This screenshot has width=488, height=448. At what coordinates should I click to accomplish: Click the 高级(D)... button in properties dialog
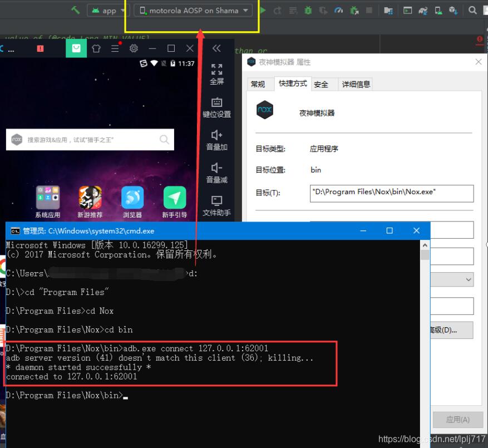click(451, 330)
